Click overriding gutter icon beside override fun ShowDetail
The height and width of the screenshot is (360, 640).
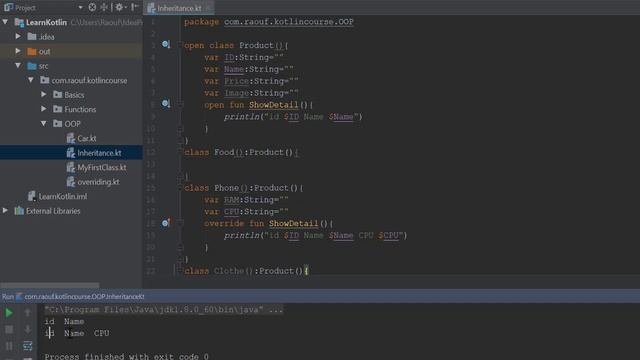click(166, 222)
